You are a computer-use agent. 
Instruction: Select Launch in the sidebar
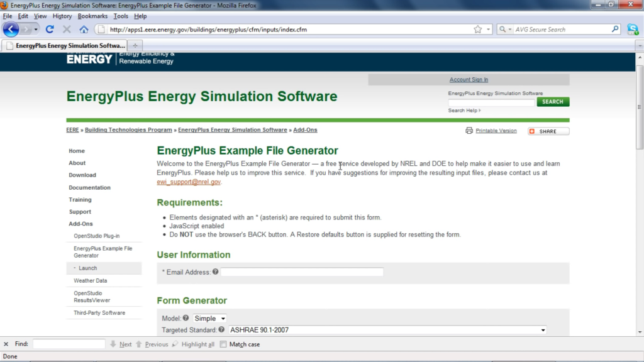[88, 268]
